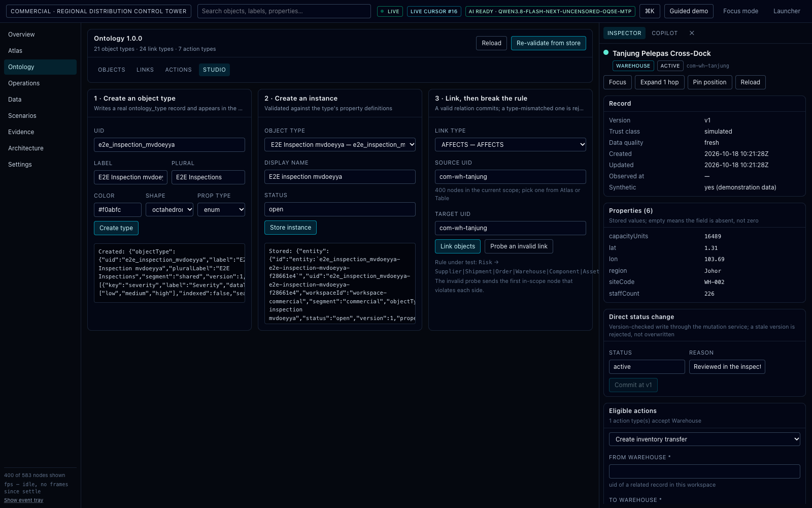Click the Create type button
Image resolution: width=812 pixels, height=508 pixels.
coord(116,228)
